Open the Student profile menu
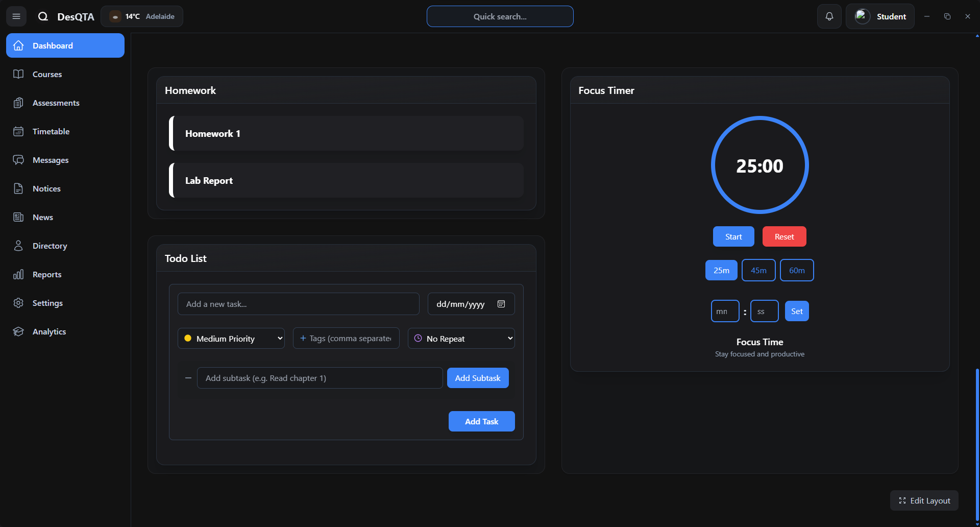 (880, 16)
